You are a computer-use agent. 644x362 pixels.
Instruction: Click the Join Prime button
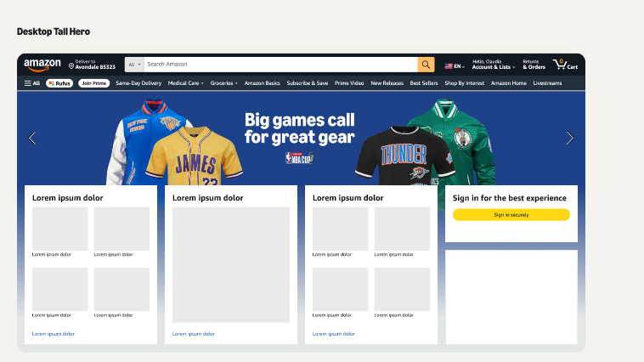point(94,83)
